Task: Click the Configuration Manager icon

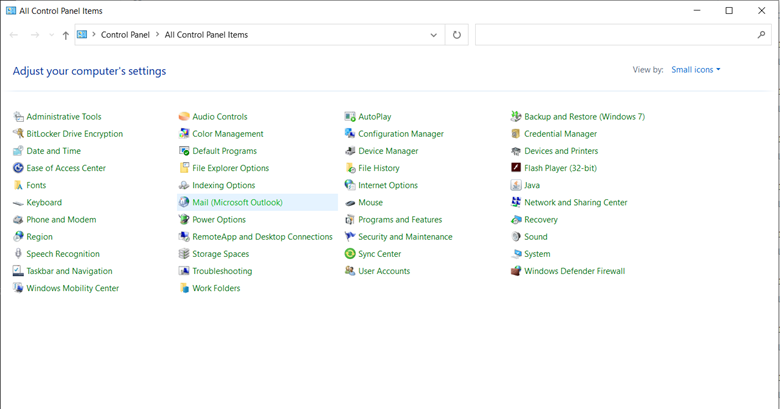Action: (x=350, y=134)
